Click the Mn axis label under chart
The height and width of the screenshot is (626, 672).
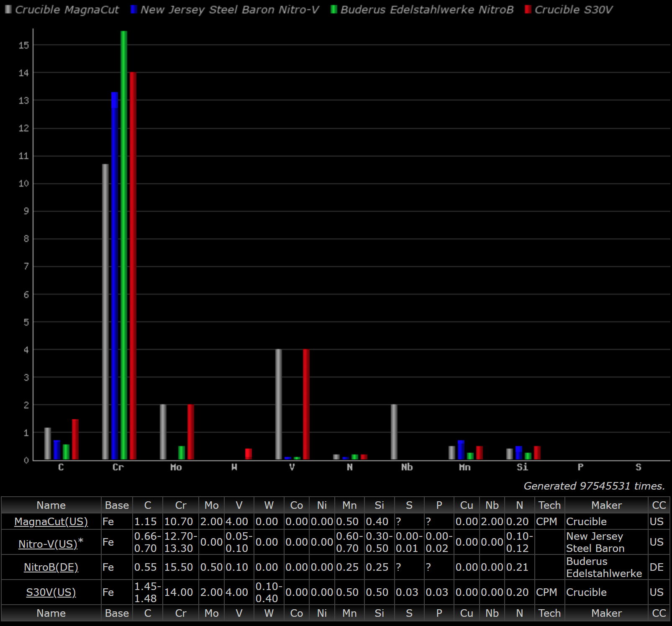click(464, 467)
